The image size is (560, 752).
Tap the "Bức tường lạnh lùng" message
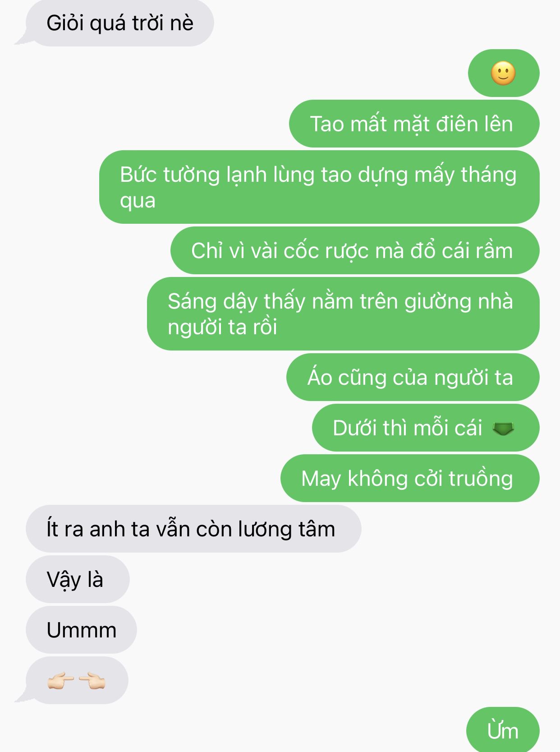[x=319, y=187]
